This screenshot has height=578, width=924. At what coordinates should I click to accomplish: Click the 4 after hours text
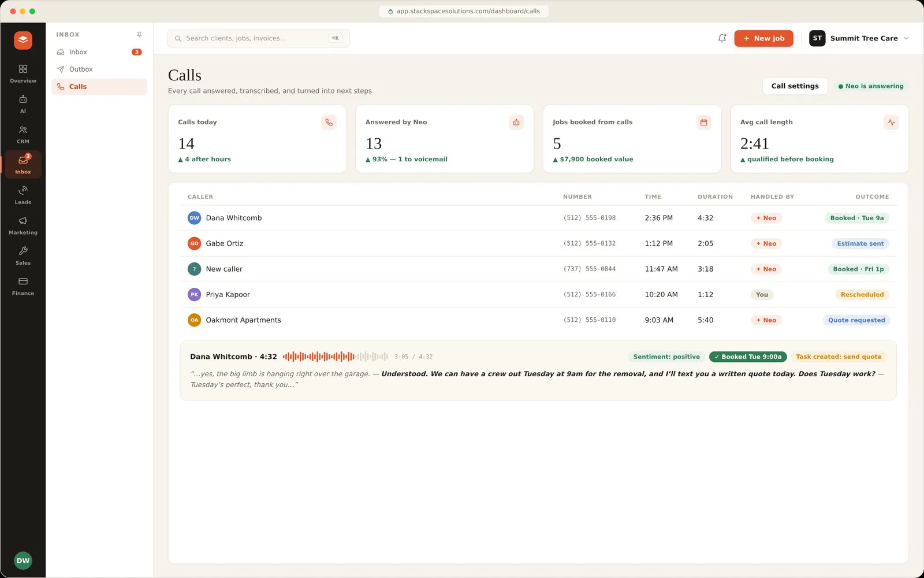click(x=204, y=159)
